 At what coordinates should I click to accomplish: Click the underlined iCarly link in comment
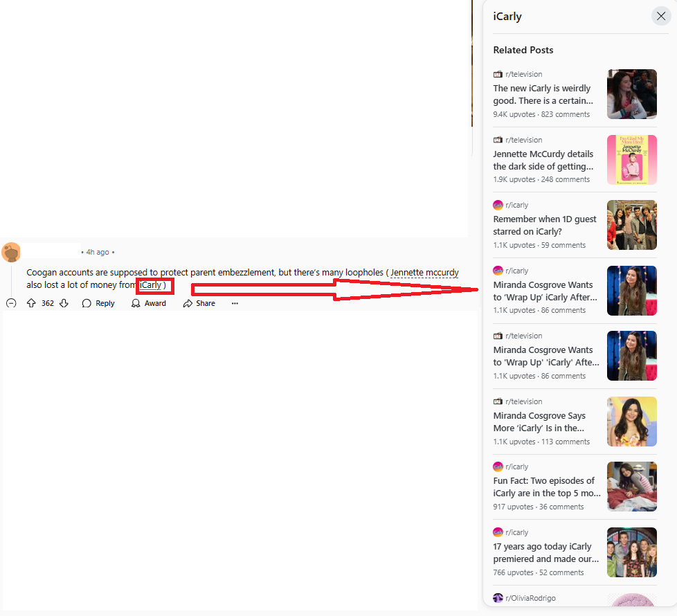(150, 285)
